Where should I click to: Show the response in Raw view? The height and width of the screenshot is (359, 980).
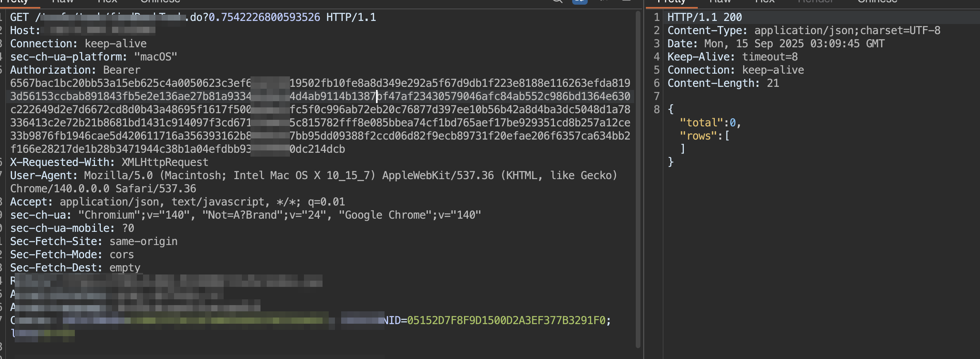[720, 2]
